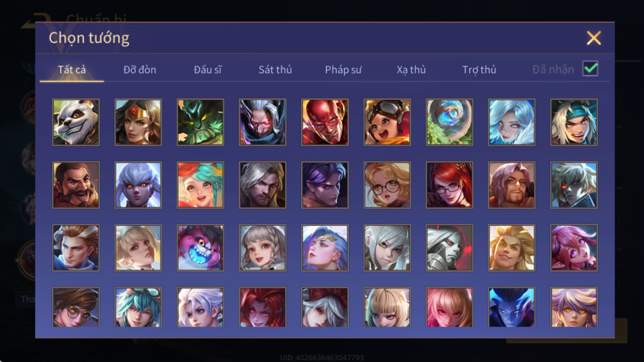644x362 pixels.
Task: Select the silver-armored knight hero portrait
Action: click(x=449, y=248)
